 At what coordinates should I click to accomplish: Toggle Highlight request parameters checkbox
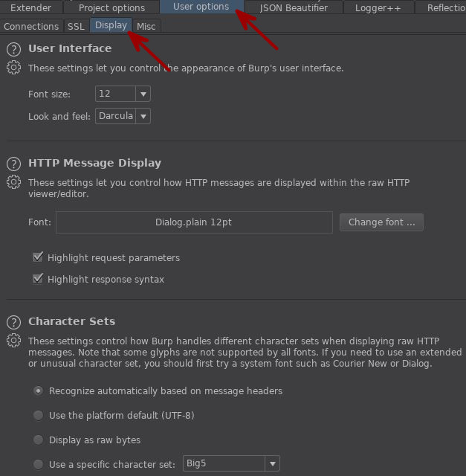point(38,257)
